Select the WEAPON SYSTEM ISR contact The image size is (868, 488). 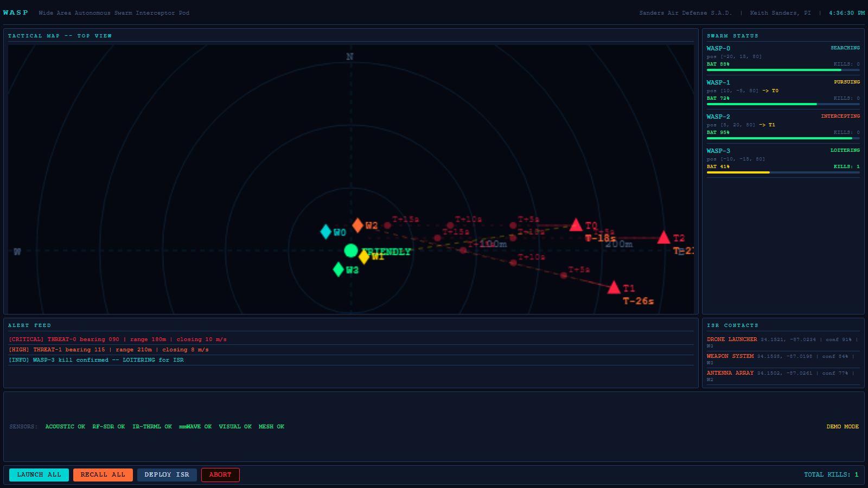click(783, 359)
